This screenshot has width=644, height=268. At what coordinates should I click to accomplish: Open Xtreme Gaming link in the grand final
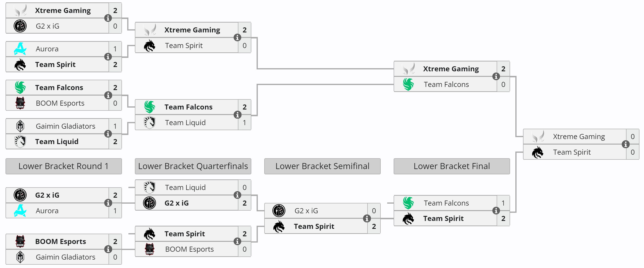click(x=579, y=136)
